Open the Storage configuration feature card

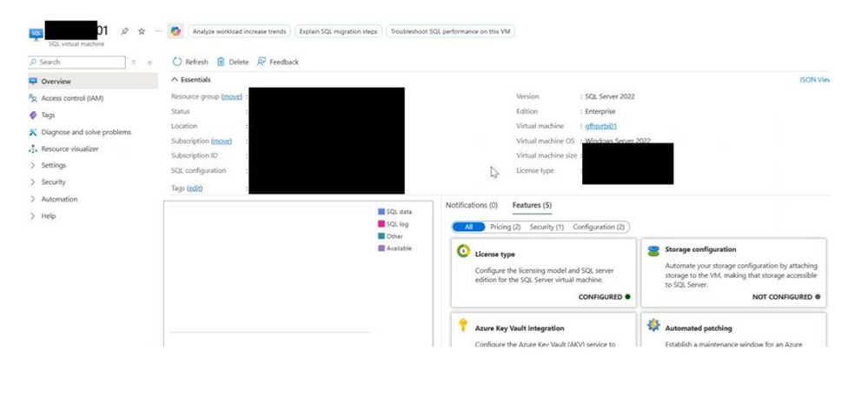coord(733,274)
